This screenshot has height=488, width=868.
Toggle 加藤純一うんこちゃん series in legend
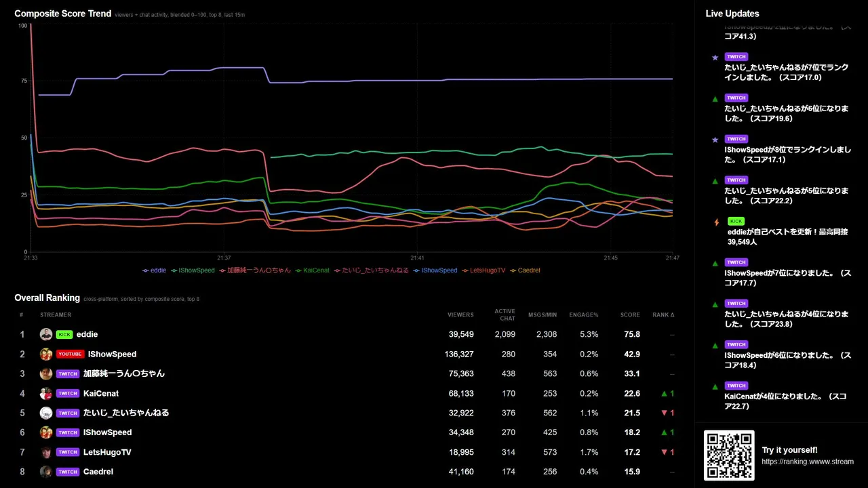[x=254, y=270]
